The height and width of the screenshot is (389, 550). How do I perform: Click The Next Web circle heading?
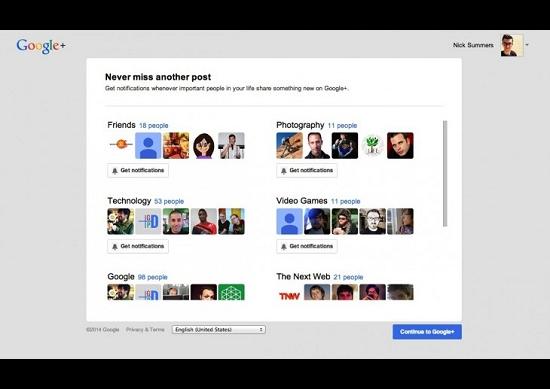pos(303,276)
